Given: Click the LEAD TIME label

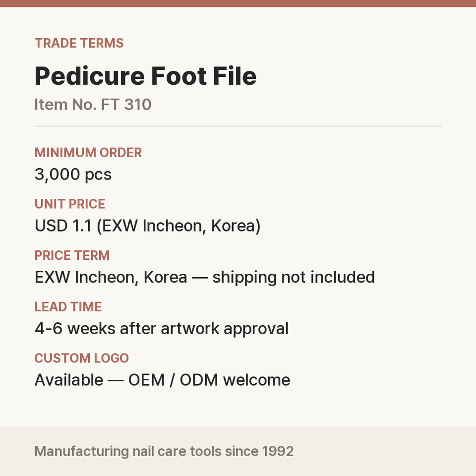Looking at the screenshot, I should point(68,307).
